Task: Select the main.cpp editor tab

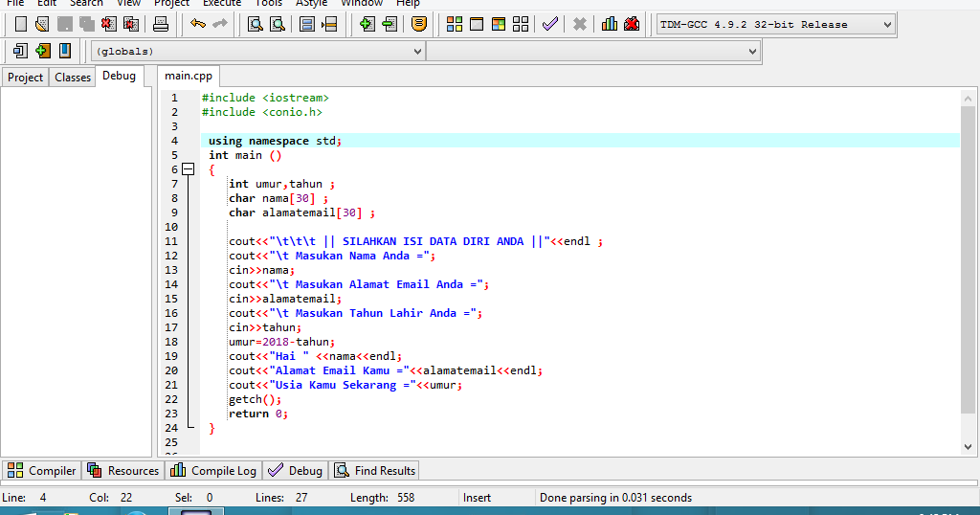Action: pyautogui.click(x=189, y=76)
